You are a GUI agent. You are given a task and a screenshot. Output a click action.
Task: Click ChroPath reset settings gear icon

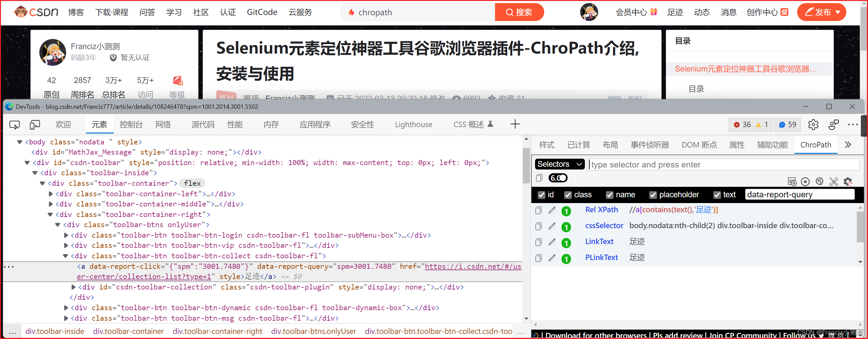coord(848,182)
